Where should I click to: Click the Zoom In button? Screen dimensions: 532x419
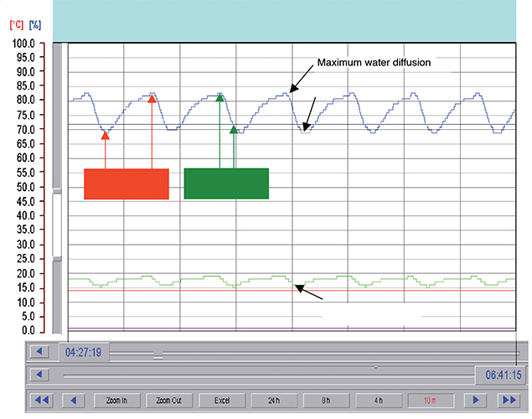point(116,401)
